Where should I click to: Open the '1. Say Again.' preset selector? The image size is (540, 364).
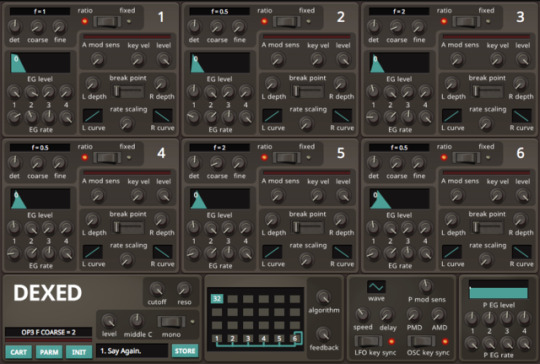[132, 351]
